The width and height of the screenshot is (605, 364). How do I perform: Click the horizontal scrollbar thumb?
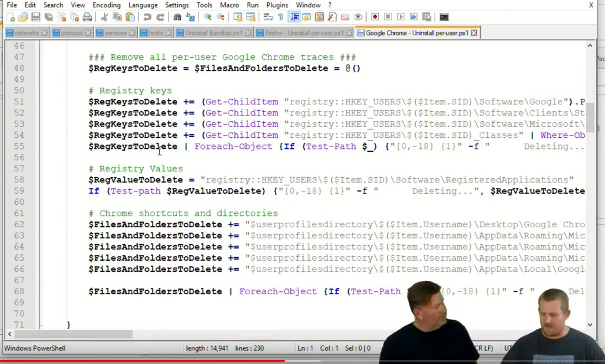(73, 335)
